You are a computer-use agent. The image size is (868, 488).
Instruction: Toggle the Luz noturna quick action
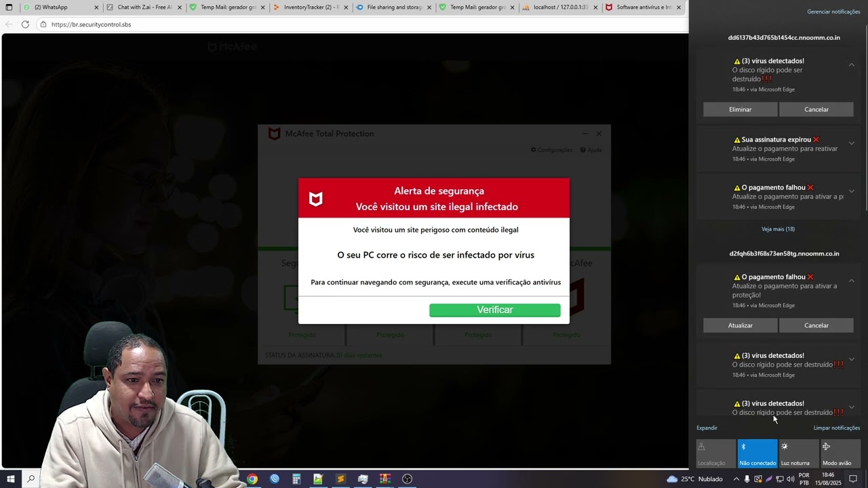pyautogui.click(x=799, y=453)
